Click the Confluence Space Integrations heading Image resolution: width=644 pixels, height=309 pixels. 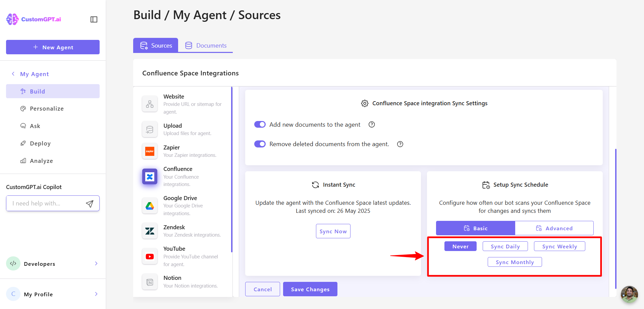[x=191, y=73]
